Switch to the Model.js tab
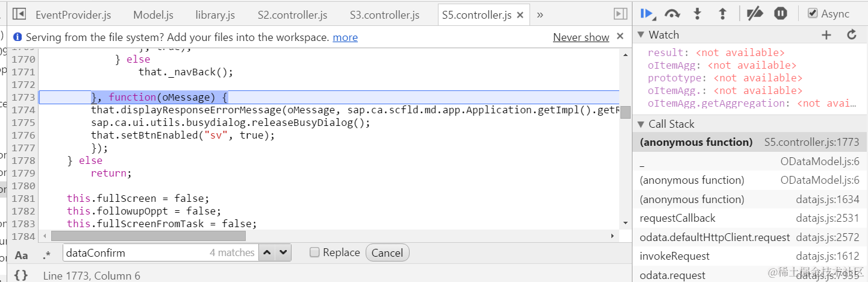 tap(153, 15)
